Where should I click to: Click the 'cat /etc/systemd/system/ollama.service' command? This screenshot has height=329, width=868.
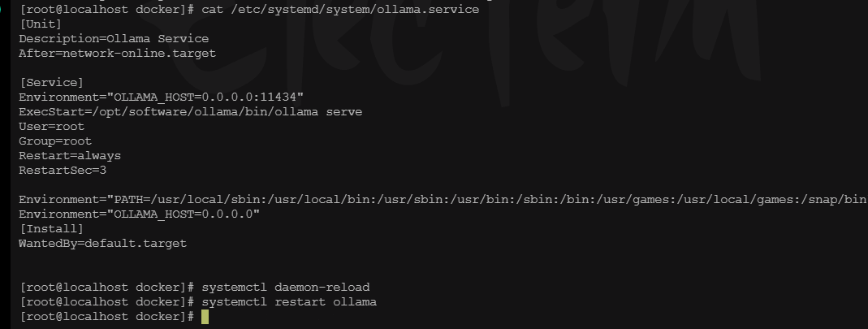340,10
